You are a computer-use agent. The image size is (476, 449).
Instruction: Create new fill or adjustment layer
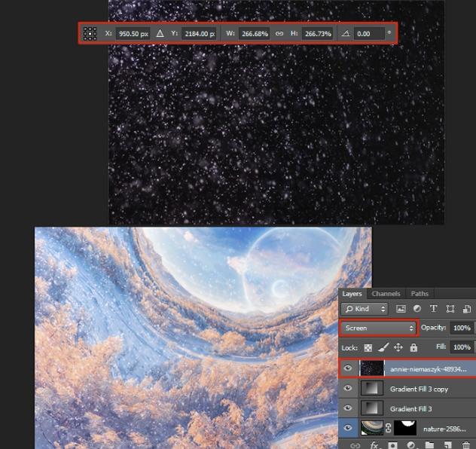[410, 445]
